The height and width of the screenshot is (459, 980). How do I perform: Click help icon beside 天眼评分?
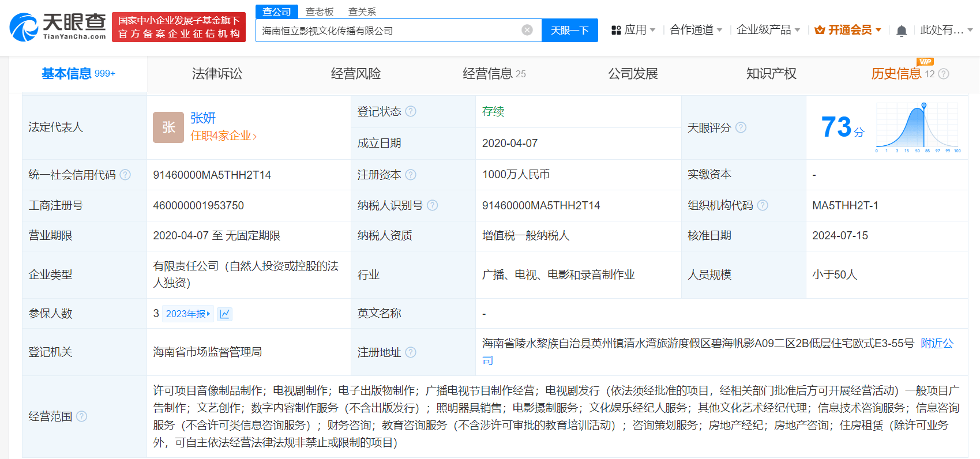pyautogui.click(x=741, y=127)
